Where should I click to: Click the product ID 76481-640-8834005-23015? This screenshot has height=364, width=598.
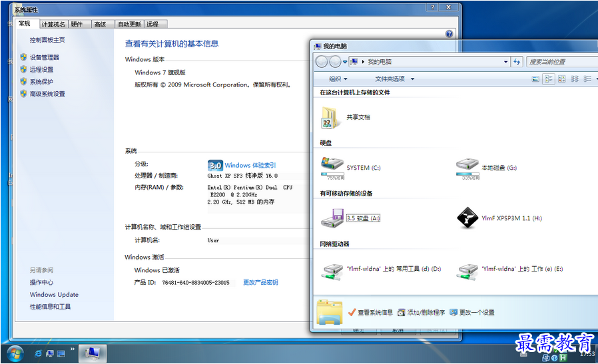pyautogui.click(x=196, y=282)
